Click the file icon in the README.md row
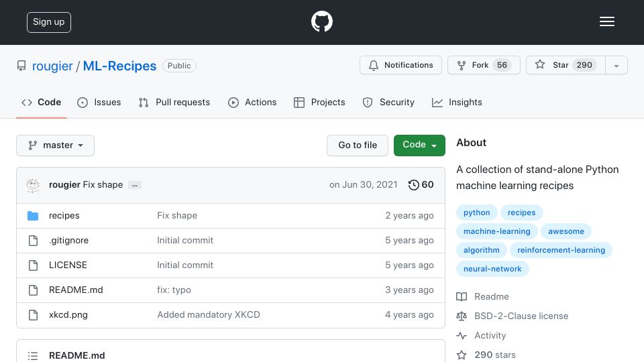 33,290
